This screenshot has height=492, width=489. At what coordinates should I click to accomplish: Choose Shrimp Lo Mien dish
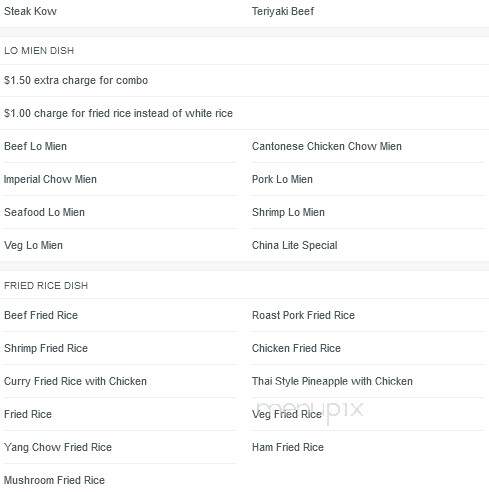tap(288, 212)
